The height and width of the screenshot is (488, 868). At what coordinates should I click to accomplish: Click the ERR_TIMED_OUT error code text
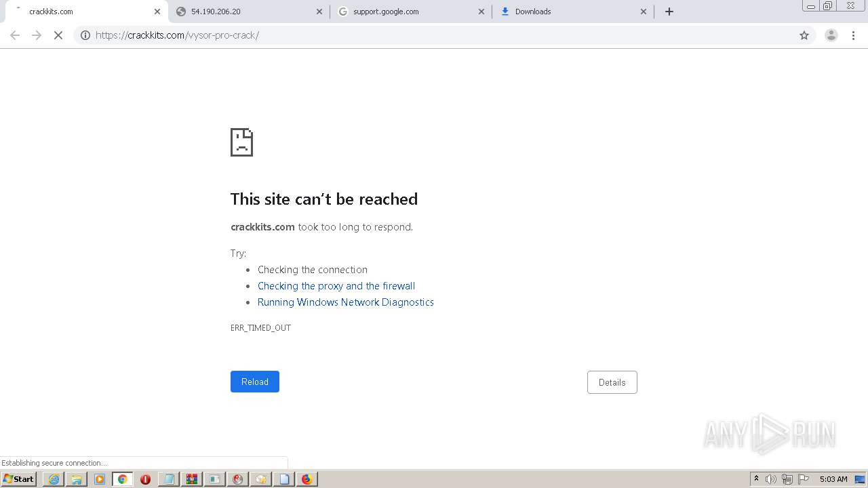260,328
